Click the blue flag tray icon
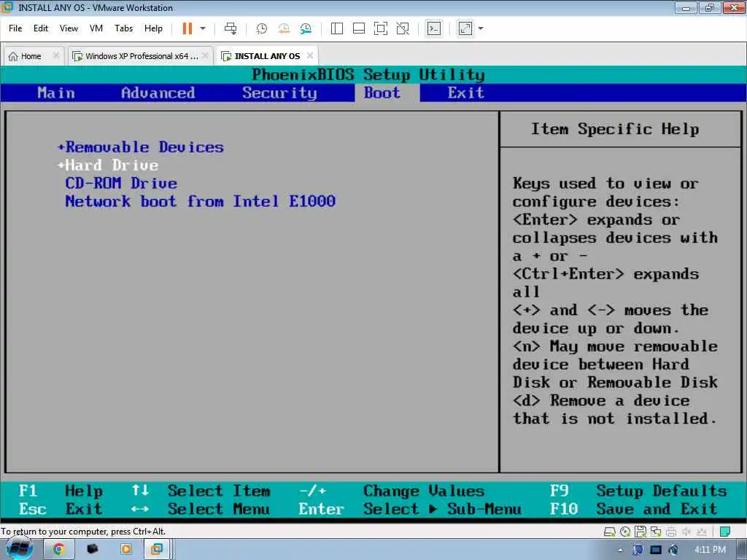Viewport: 747px width, 560px height. (638, 550)
